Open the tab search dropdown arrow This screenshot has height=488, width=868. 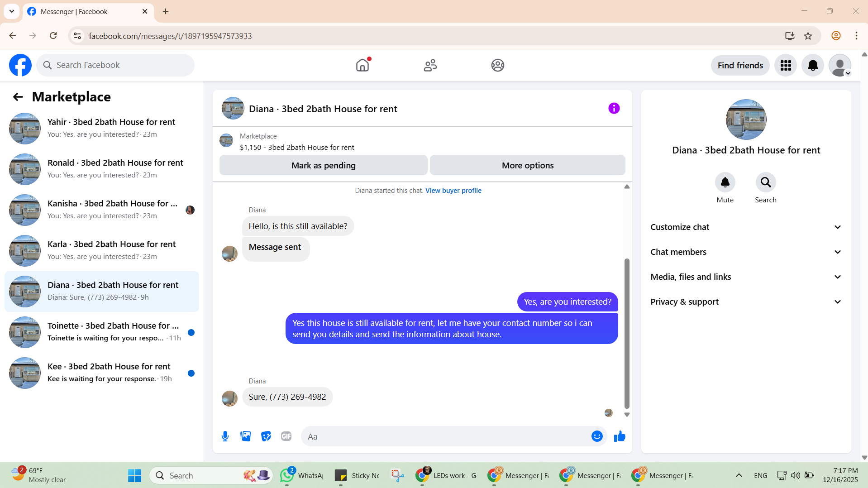click(12, 11)
